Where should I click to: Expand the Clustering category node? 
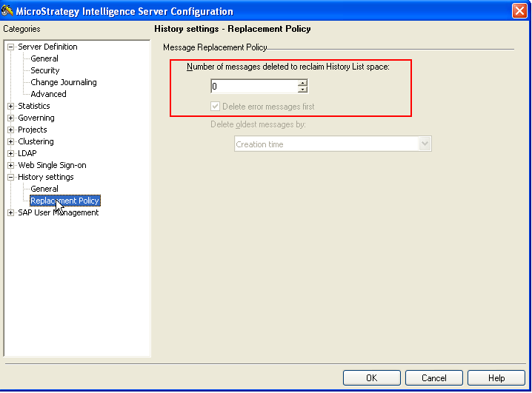(x=11, y=141)
